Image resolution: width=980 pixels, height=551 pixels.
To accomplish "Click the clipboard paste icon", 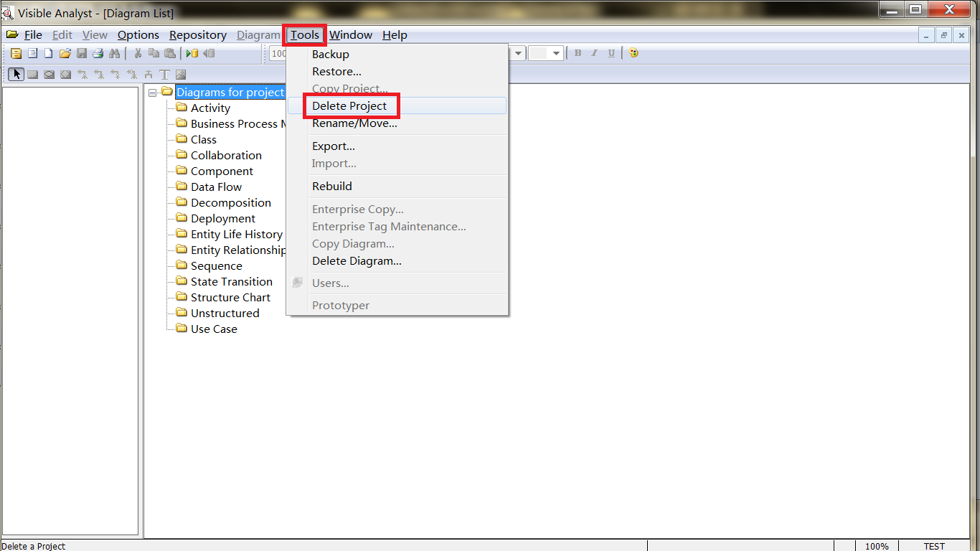I will (170, 53).
